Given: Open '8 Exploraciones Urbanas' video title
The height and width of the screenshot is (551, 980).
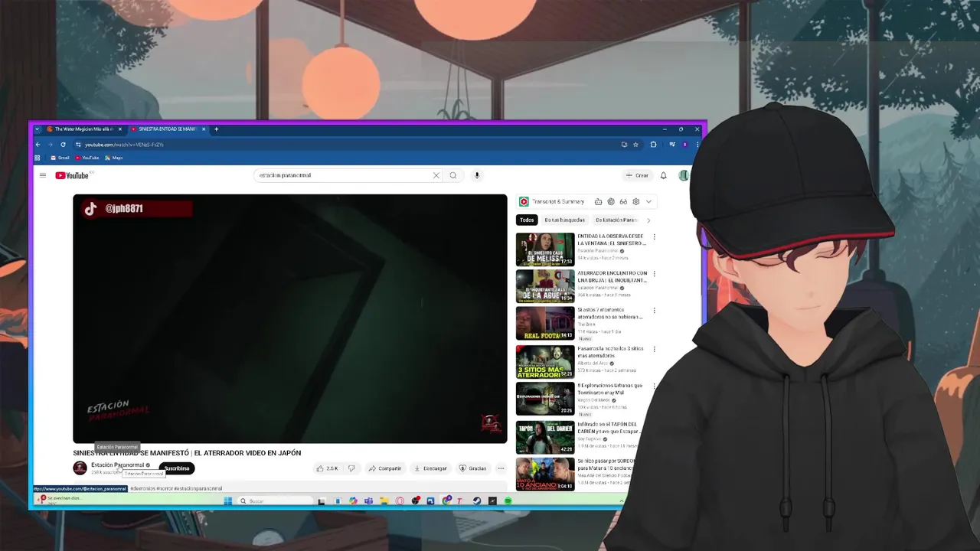Looking at the screenshot, I should point(610,389).
